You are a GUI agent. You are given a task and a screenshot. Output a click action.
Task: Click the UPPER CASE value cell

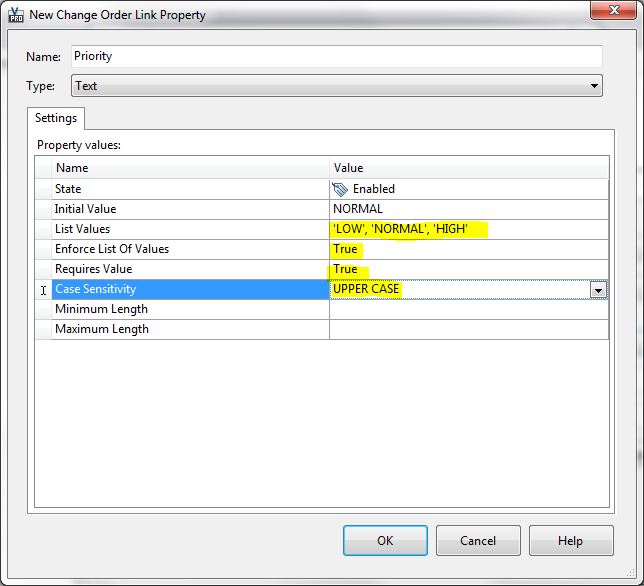460,289
